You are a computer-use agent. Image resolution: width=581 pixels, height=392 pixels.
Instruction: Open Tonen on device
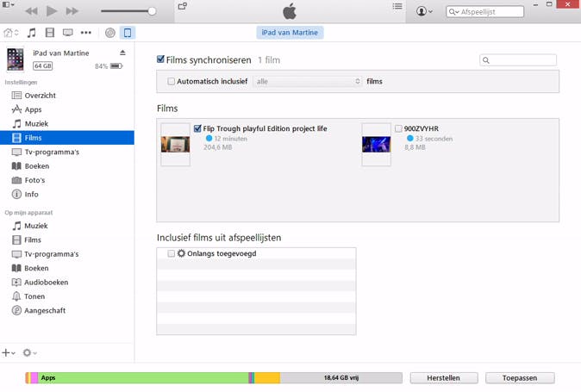(x=67, y=296)
